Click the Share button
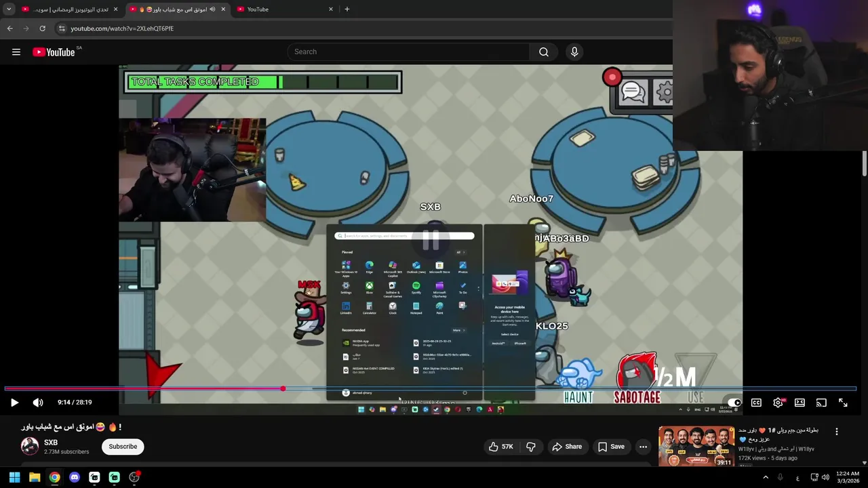 567,447
